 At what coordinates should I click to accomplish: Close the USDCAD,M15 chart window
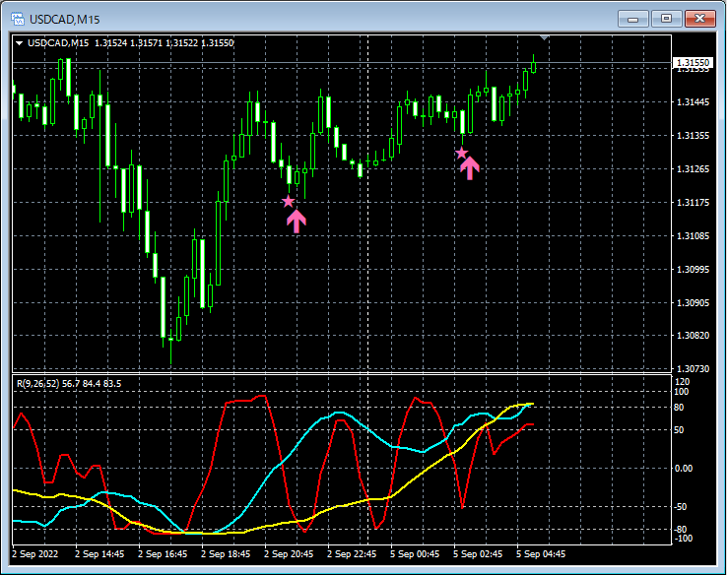click(700, 19)
